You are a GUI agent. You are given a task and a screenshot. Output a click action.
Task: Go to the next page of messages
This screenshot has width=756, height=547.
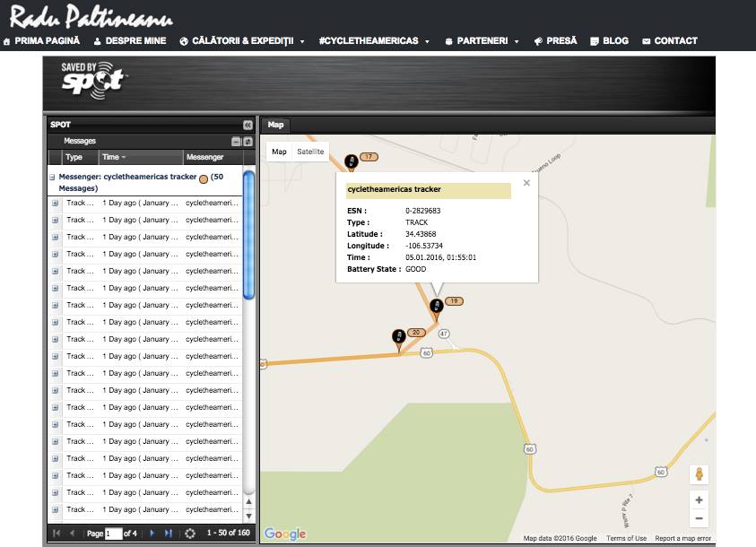[x=152, y=534]
